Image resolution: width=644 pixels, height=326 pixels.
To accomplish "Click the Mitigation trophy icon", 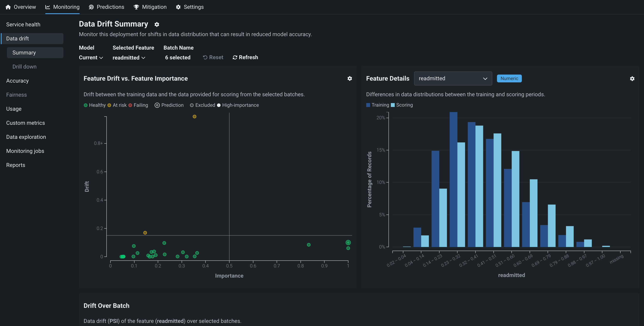I will point(136,7).
